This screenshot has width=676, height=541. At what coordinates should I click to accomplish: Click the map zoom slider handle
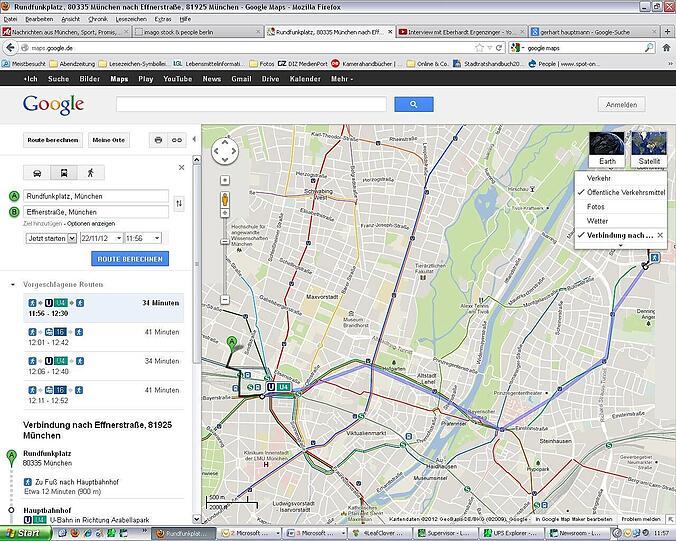[x=225, y=242]
